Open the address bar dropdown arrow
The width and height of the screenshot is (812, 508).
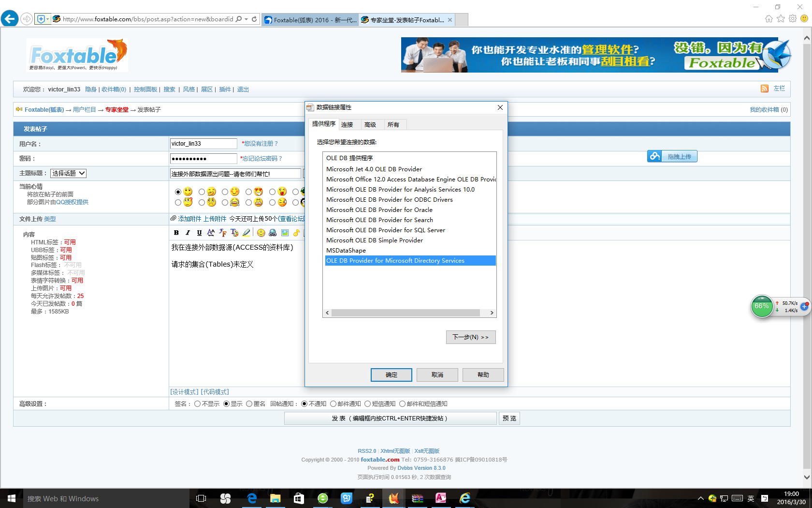[x=246, y=19]
